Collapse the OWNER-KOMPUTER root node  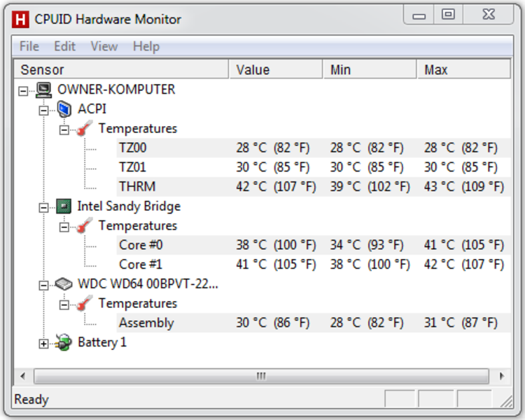23,91
